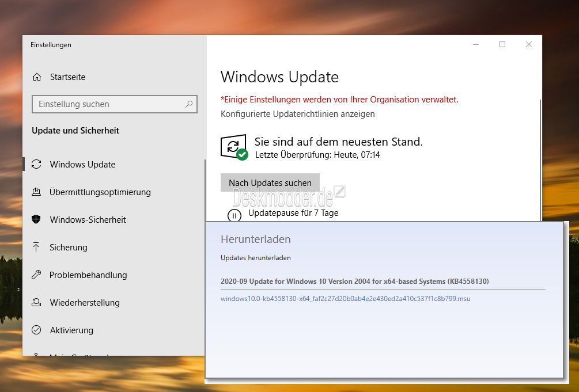Maximize the Einstellungen window

coord(502,44)
